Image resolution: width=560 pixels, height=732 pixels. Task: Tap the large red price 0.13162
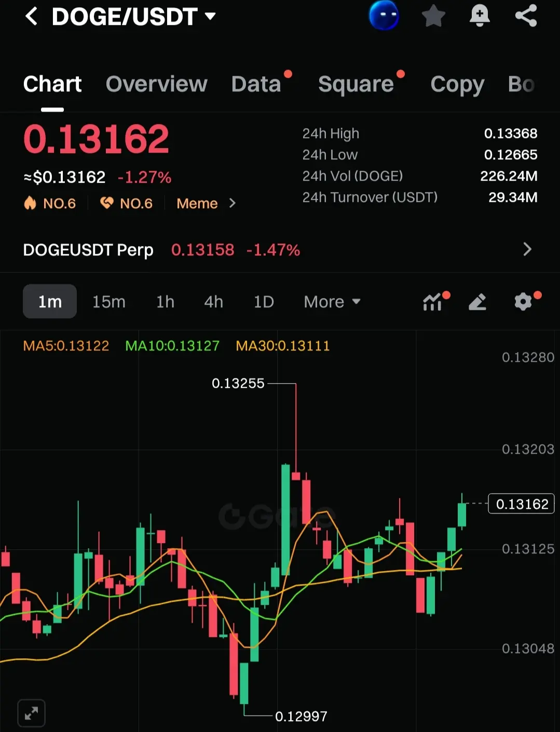tap(96, 139)
